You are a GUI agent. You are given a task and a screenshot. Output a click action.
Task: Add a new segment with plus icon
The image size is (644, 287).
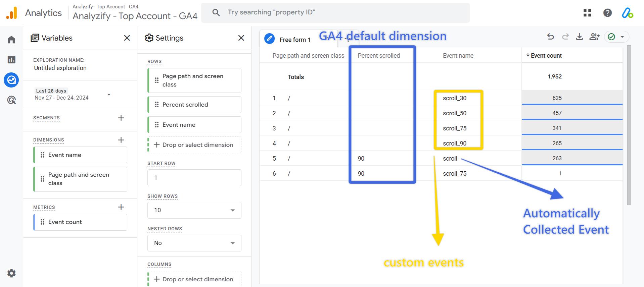pos(121,118)
